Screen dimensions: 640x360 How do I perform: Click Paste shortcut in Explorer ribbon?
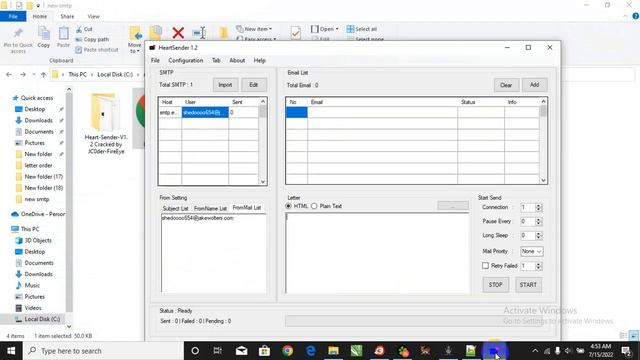tap(97, 50)
